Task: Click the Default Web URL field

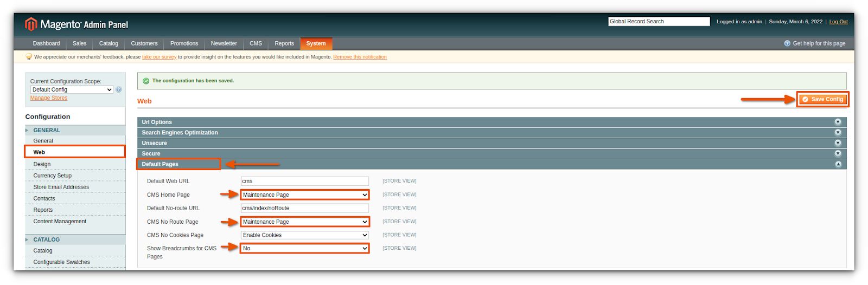Action: tap(305, 181)
